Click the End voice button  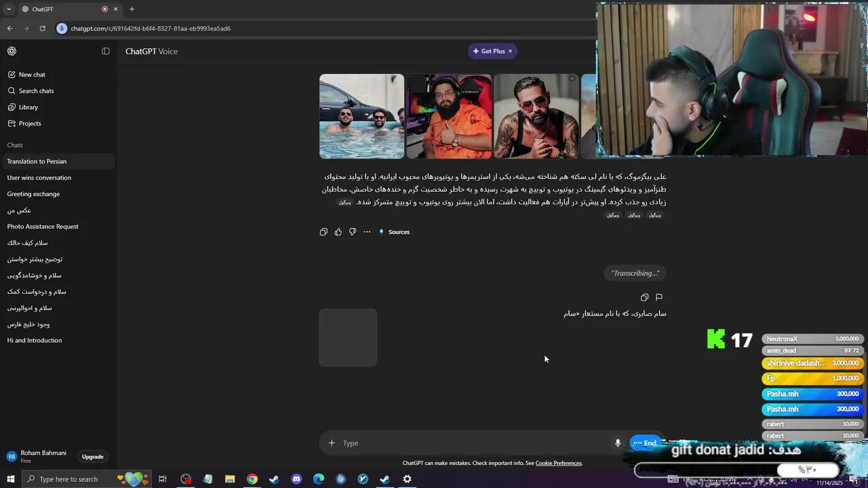[x=645, y=443]
